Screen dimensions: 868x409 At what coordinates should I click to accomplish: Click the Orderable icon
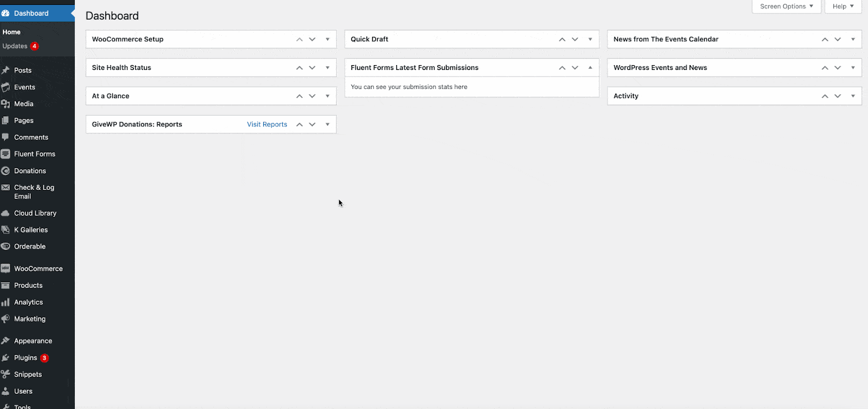pos(5,246)
